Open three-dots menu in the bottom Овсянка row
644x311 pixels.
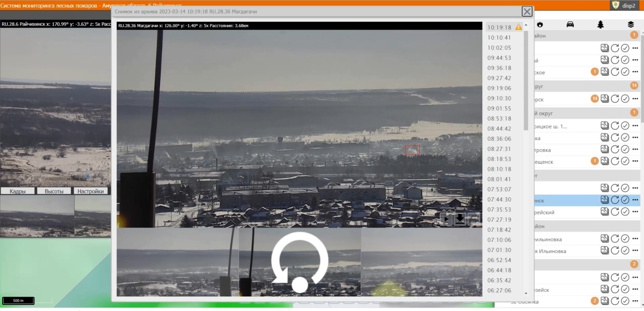coord(635,301)
